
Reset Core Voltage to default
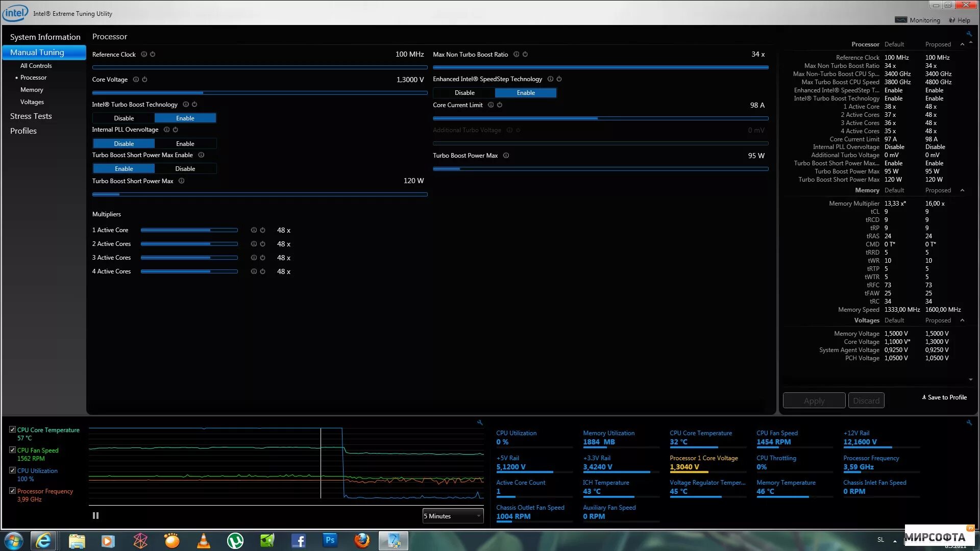[144, 80]
